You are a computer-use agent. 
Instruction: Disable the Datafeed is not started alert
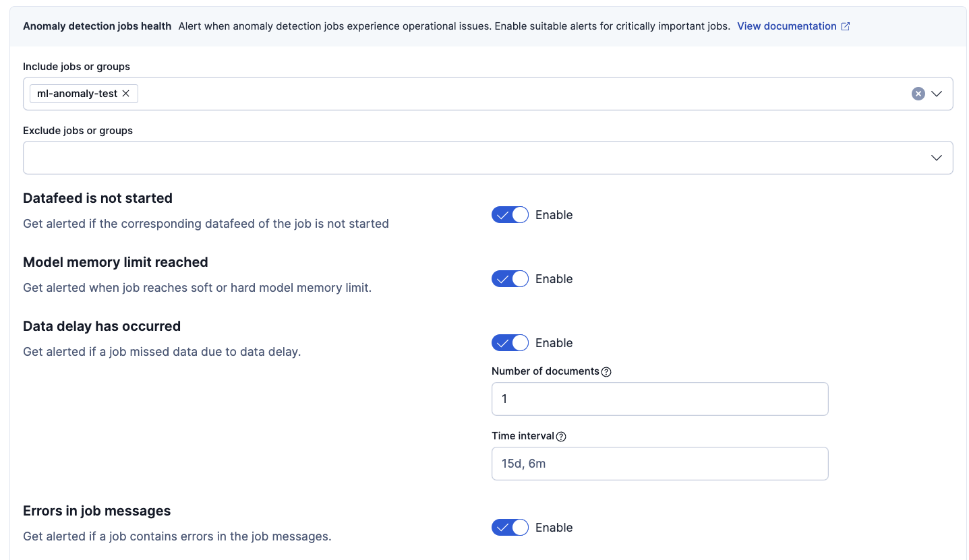pos(510,214)
